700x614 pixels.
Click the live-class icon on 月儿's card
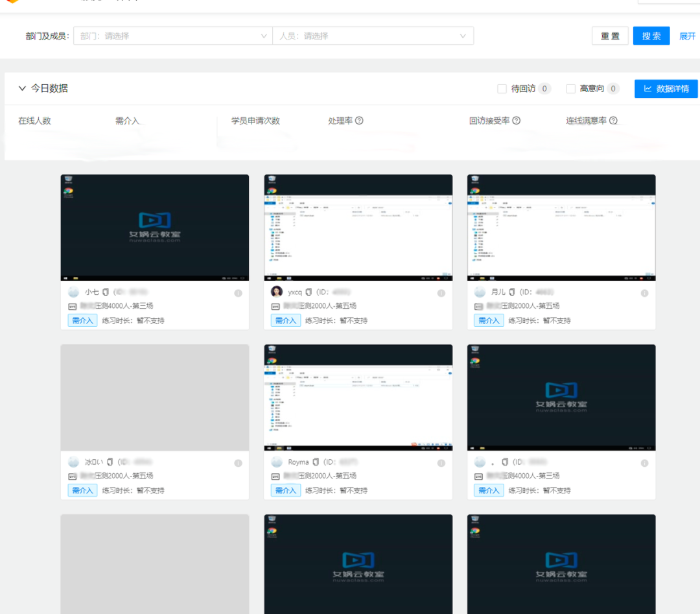478,307
